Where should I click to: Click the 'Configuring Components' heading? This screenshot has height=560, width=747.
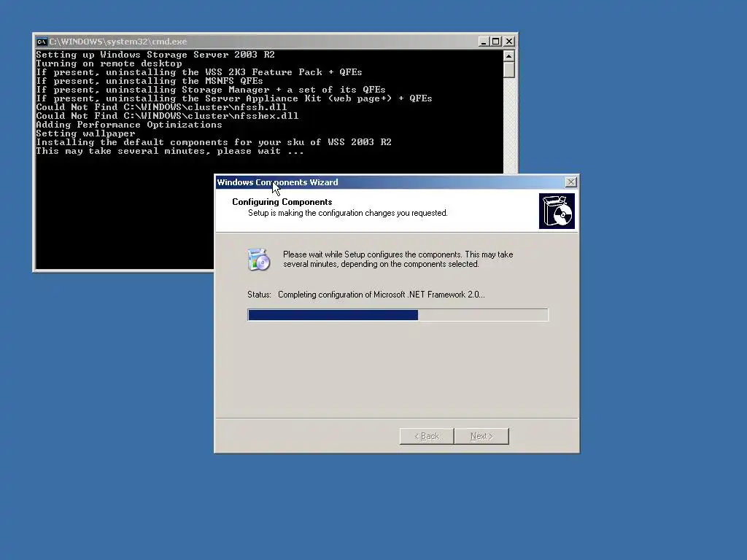pyautogui.click(x=282, y=202)
